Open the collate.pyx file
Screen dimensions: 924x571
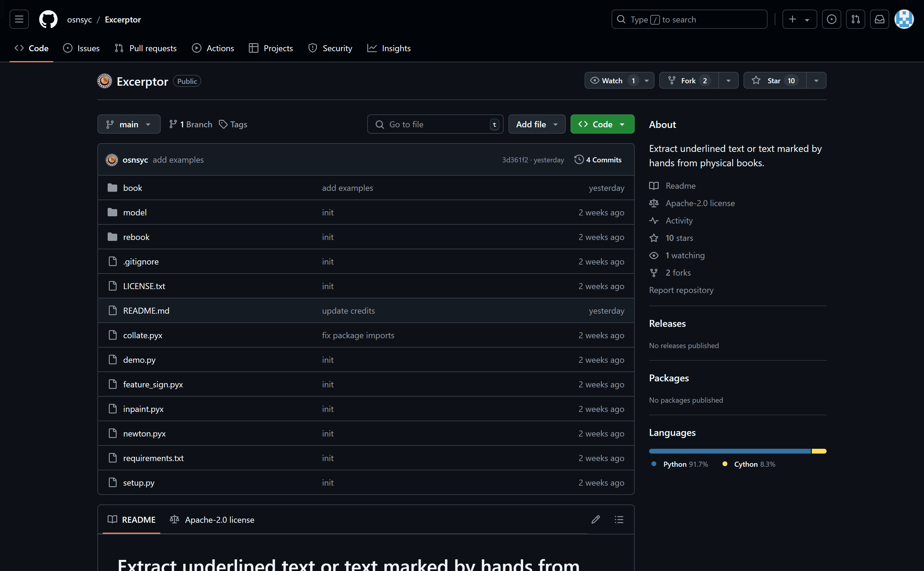coord(142,335)
